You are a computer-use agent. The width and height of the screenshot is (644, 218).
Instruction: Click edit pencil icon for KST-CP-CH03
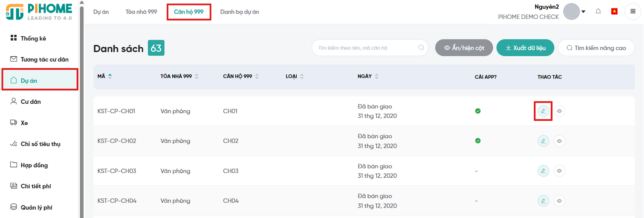click(x=543, y=171)
